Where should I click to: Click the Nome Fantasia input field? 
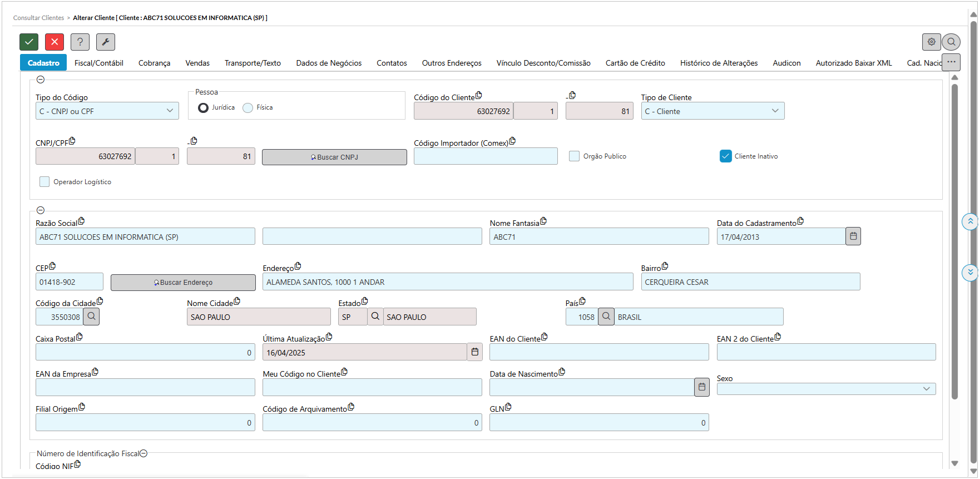click(x=599, y=237)
